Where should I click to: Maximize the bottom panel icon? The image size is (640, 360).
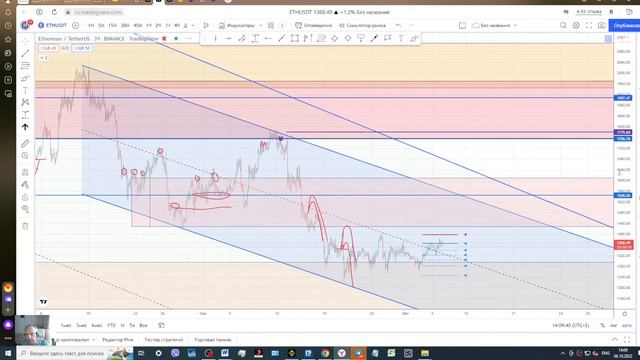(627, 340)
